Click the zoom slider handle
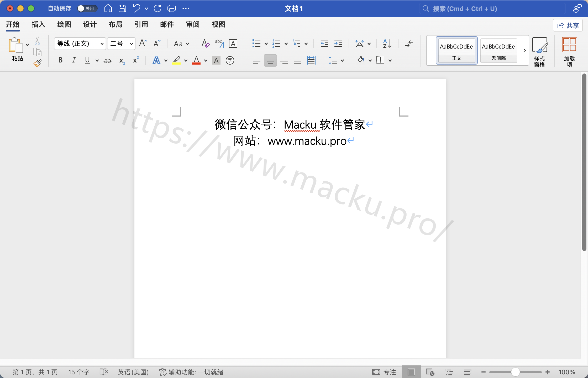The height and width of the screenshot is (378, 588). pos(515,372)
